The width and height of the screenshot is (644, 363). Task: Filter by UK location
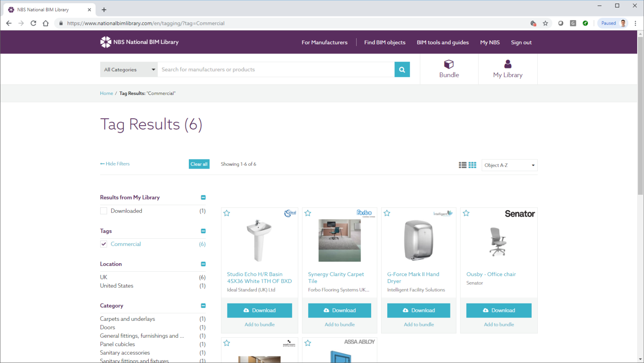point(104,277)
